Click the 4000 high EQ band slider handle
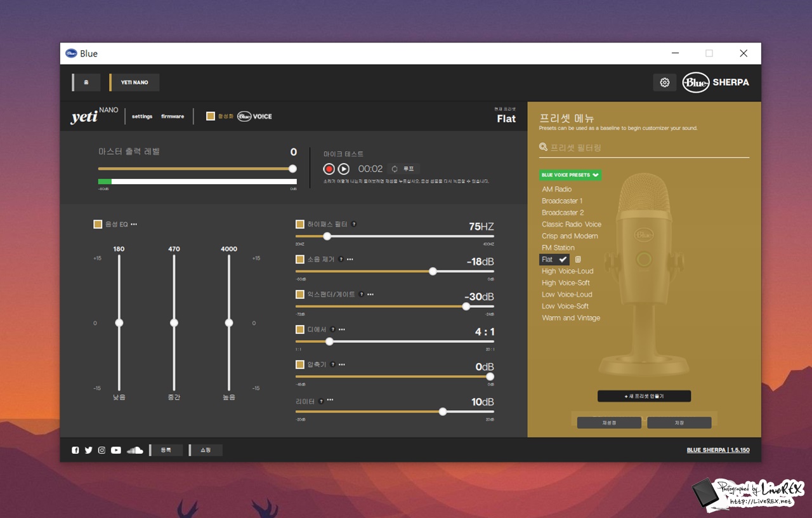812x518 pixels. [x=229, y=323]
